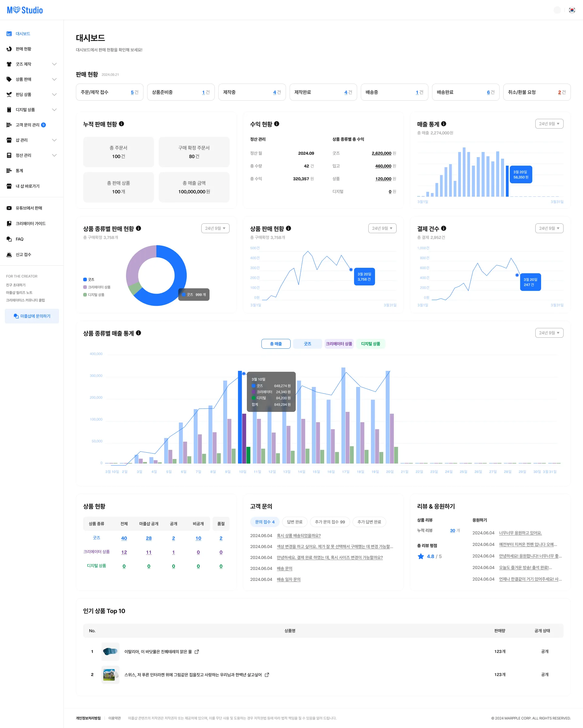
Task: Select the 답변 완료 inquiry tab
Action: pos(295,522)
